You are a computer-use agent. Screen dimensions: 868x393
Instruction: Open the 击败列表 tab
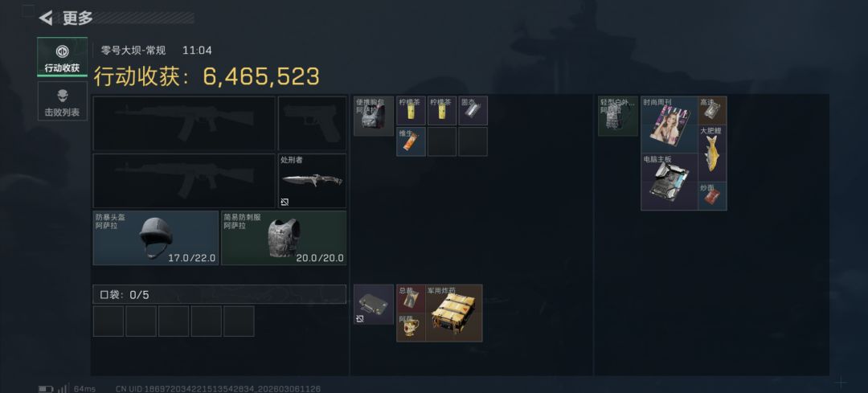[x=62, y=101]
